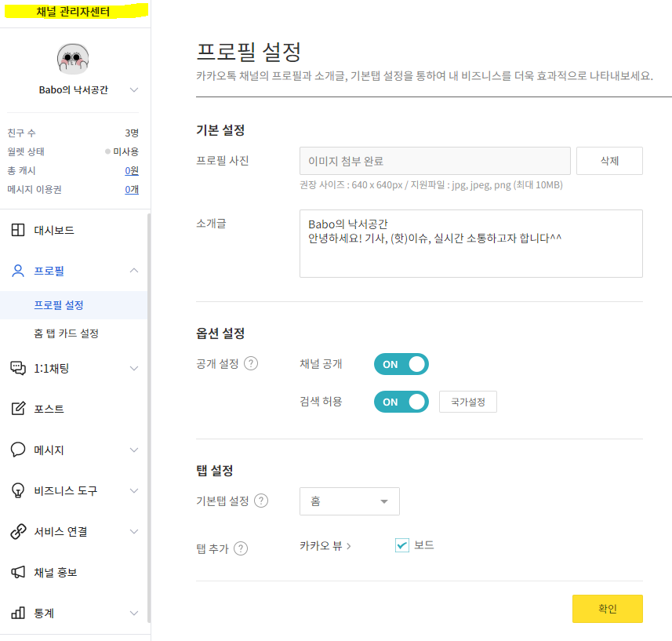The image size is (672, 641).
Task: Open the 통계 menu label
Action: coord(44,613)
